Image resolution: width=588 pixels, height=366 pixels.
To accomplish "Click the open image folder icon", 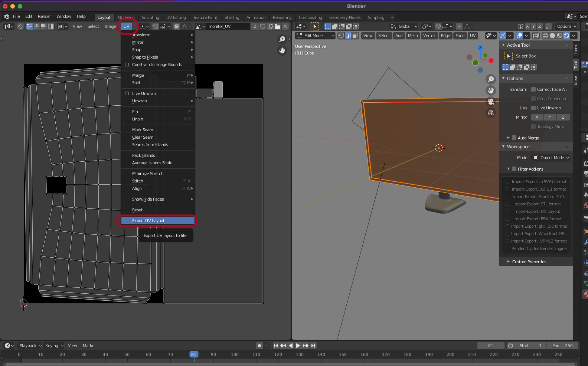I will [x=278, y=26].
